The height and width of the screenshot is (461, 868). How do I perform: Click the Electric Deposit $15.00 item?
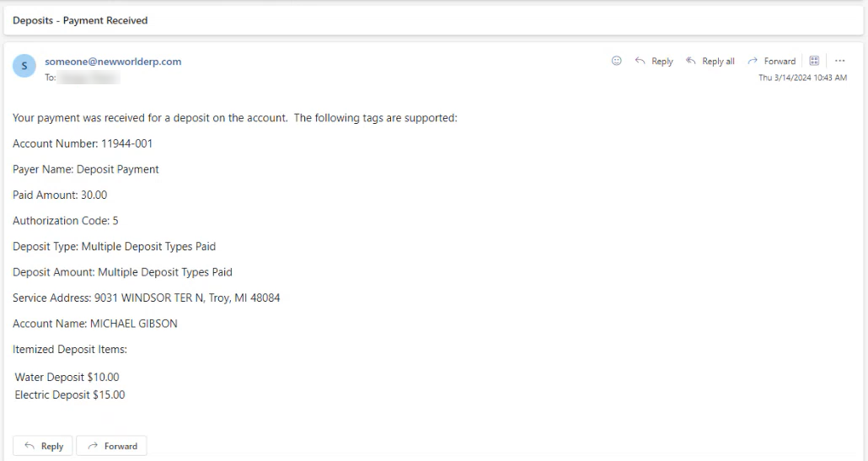coord(70,394)
